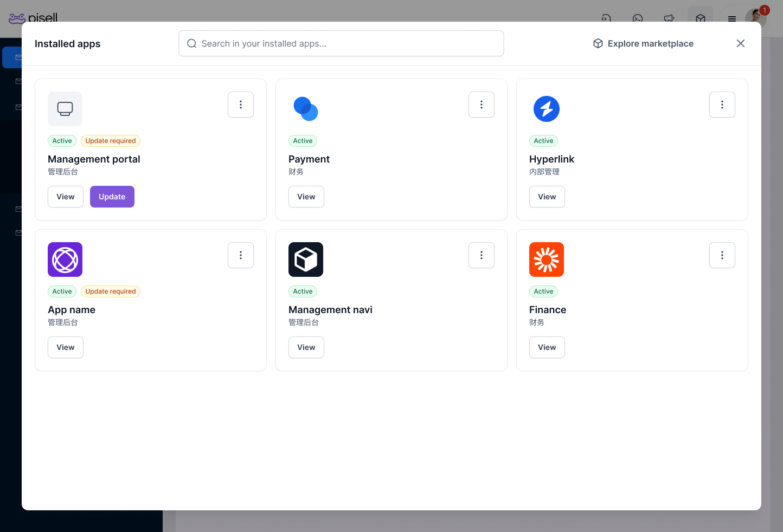Click the hamburger menu icon in header
The width and height of the screenshot is (783, 532).
pos(732,18)
